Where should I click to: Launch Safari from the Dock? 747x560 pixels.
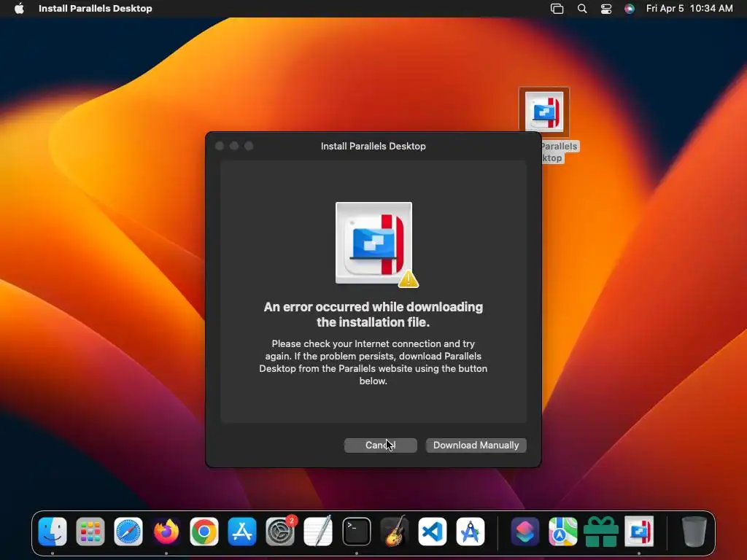(128, 532)
